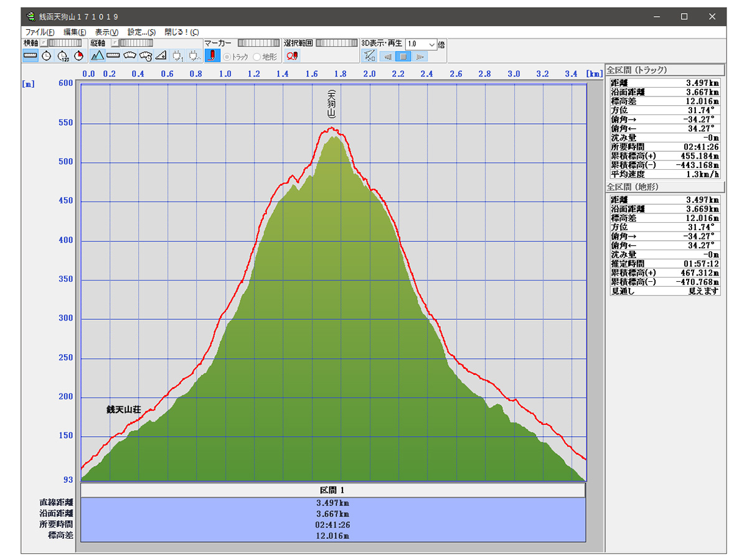The height and width of the screenshot is (560, 747).
Task: Toggle the red marker pin icon
Action: coord(212,56)
